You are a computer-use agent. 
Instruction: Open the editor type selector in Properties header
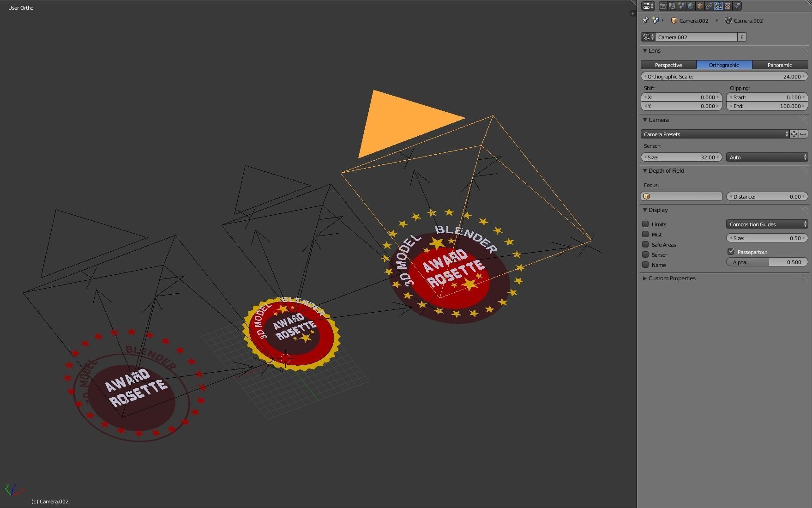[648, 6]
